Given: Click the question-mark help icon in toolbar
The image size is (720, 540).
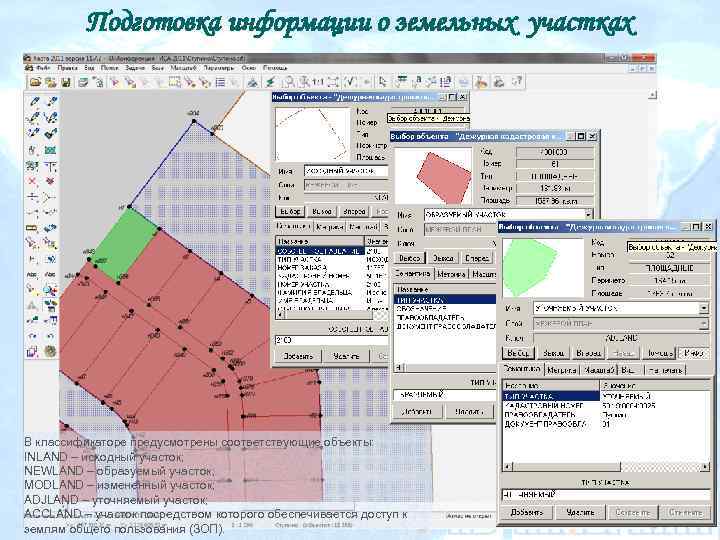Looking at the screenshot, I should tap(517, 82).
